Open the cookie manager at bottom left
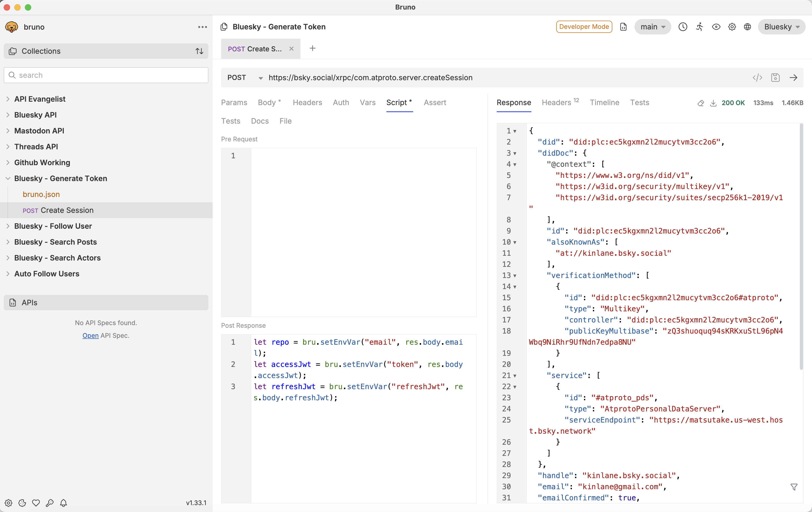Viewport: 812px width, 512px height. (22, 503)
